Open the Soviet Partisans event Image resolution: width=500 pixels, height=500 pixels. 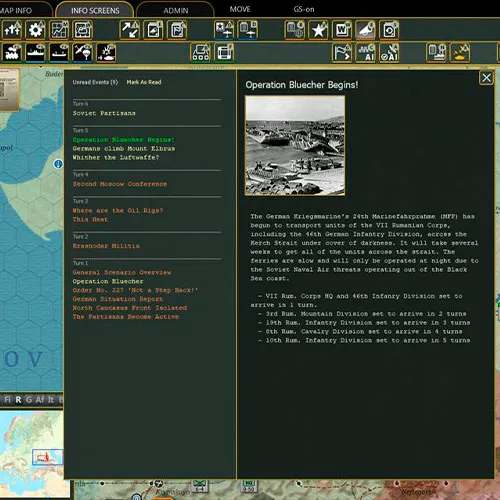point(104,113)
